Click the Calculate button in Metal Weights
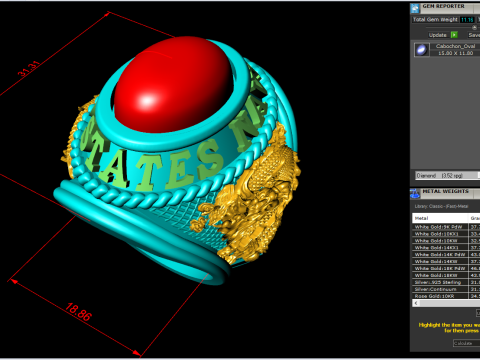Image resolution: width=480 pixels, height=360 pixels. point(467,343)
